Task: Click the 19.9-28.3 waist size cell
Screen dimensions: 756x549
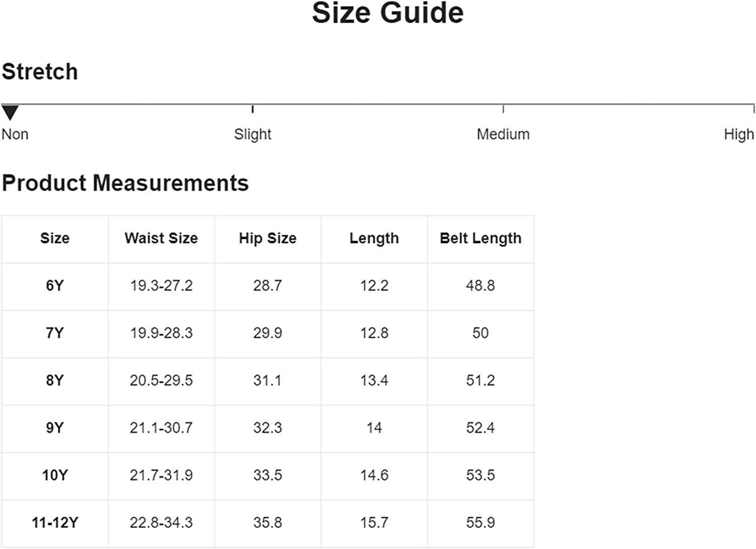Action: 161,333
